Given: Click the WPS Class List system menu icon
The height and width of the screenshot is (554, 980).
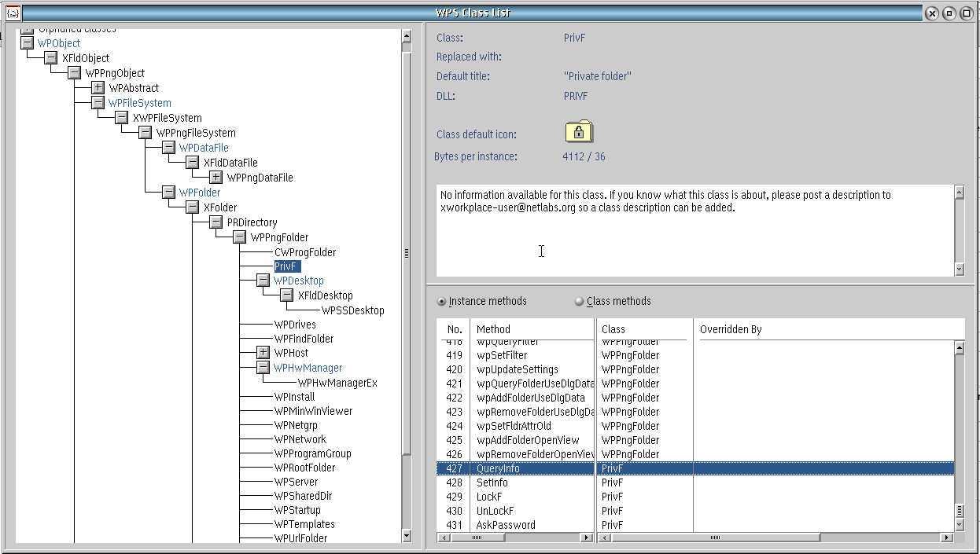Looking at the screenshot, I should pos(13,13).
